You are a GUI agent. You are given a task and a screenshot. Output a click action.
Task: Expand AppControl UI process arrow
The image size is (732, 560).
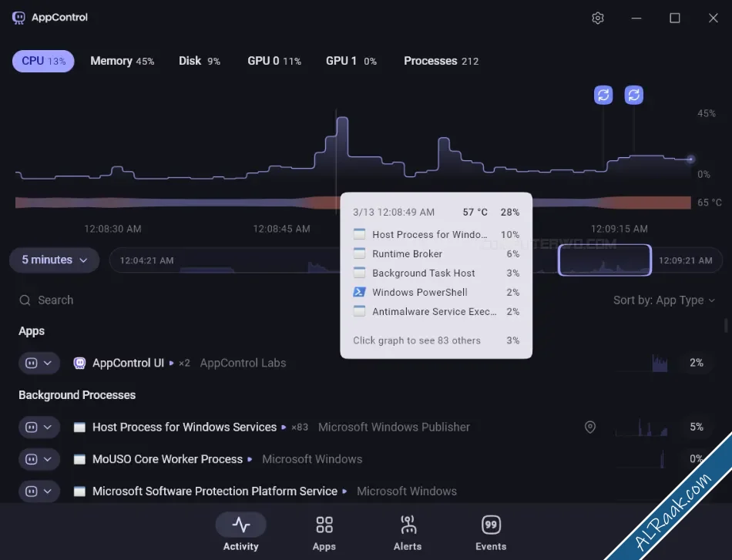pyautogui.click(x=171, y=363)
